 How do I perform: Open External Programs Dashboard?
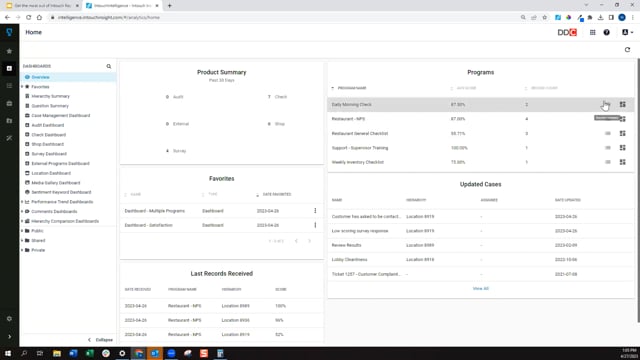click(x=60, y=164)
